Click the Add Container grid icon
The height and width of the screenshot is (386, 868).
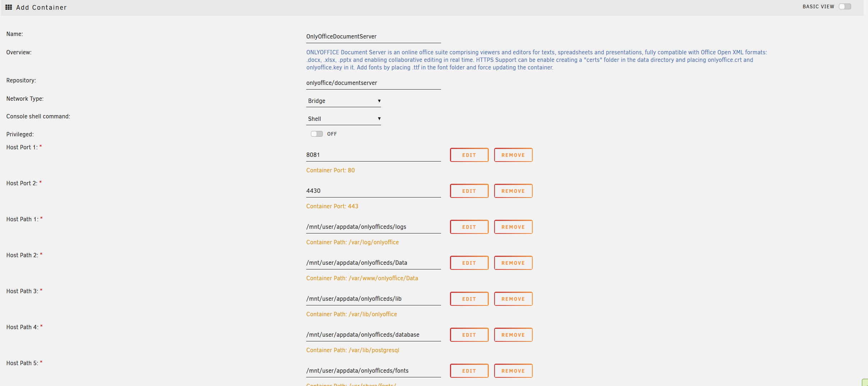click(9, 7)
